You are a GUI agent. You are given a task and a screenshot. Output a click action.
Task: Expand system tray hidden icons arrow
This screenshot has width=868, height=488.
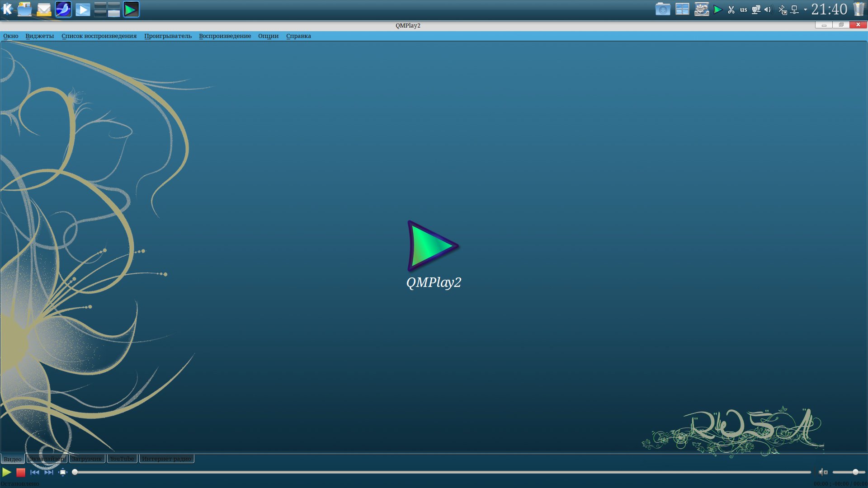click(x=806, y=9)
